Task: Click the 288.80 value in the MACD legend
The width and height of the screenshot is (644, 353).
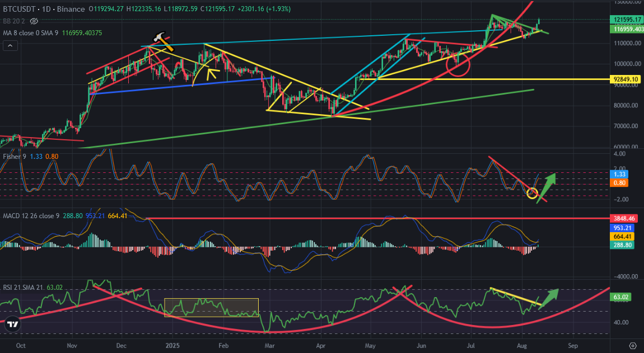Action: click(x=73, y=215)
